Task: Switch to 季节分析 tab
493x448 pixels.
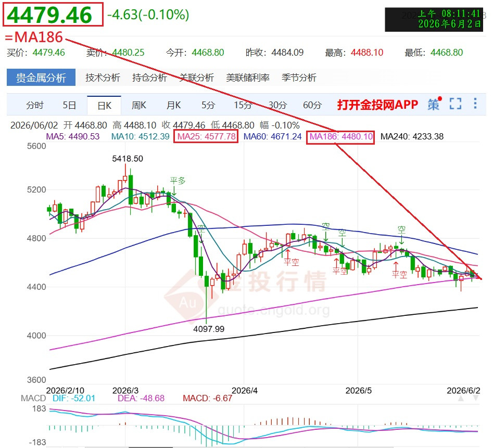Action: click(299, 78)
